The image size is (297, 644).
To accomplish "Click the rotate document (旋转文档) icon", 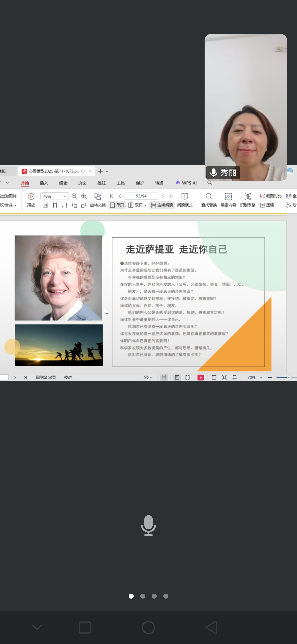I will point(98,197).
